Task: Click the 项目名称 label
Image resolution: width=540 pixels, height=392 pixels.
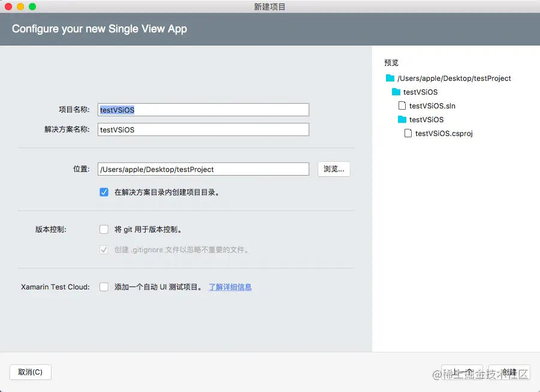Action: [x=74, y=110]
